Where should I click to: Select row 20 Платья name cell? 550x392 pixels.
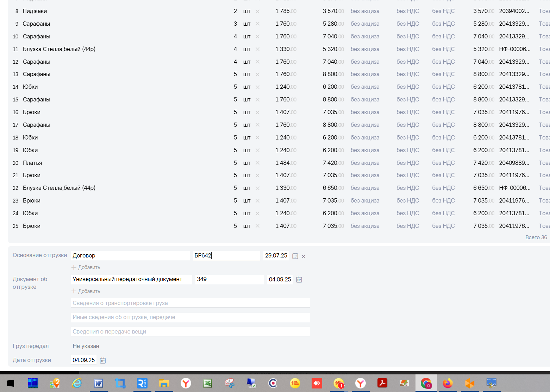tap(32, 163)
